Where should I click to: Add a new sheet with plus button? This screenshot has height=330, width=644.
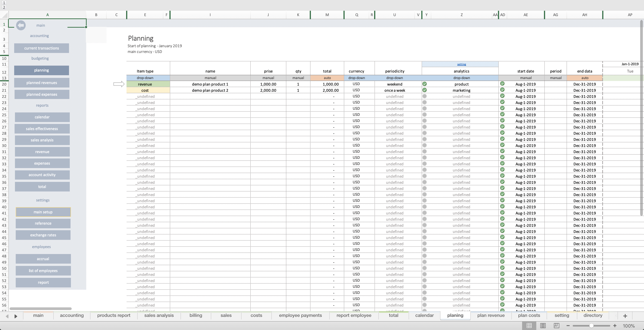click(x=625, y=316)
